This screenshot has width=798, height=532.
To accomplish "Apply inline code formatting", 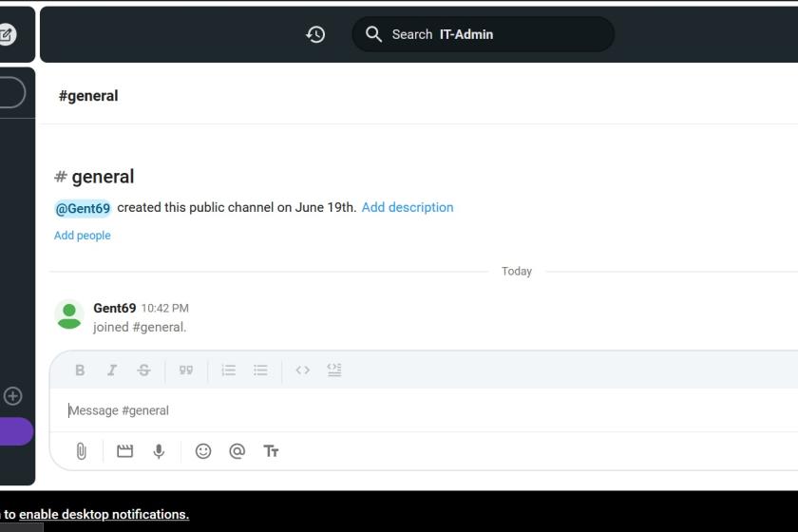I will coord(303,370).
